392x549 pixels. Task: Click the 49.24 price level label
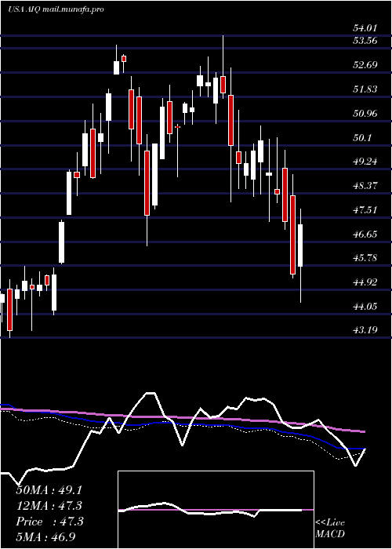(x=365, y=162)
